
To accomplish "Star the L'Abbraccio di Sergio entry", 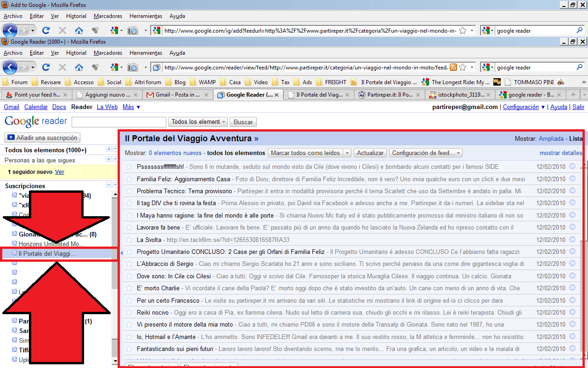I will 129,264.
